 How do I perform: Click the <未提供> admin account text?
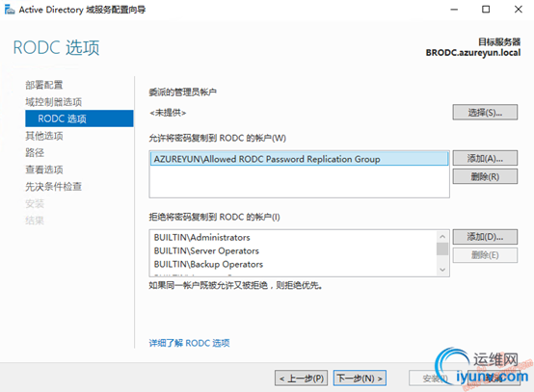tap(168, 113)
